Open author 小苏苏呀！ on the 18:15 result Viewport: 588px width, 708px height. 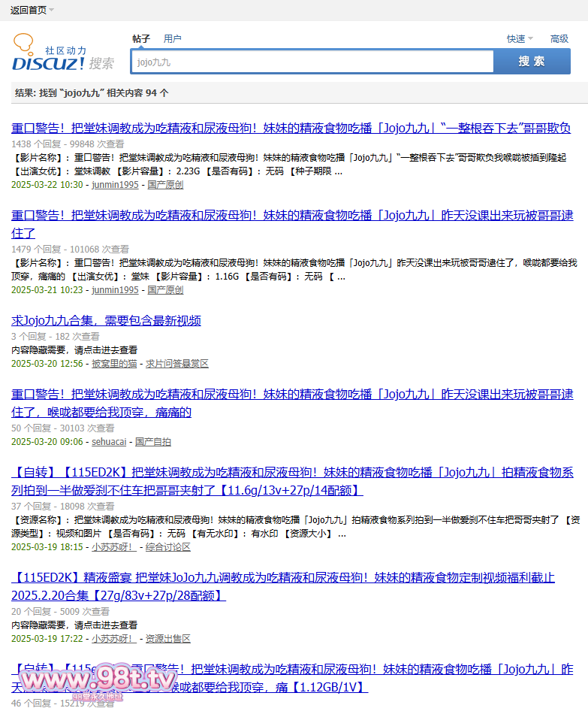pos(114,548)
